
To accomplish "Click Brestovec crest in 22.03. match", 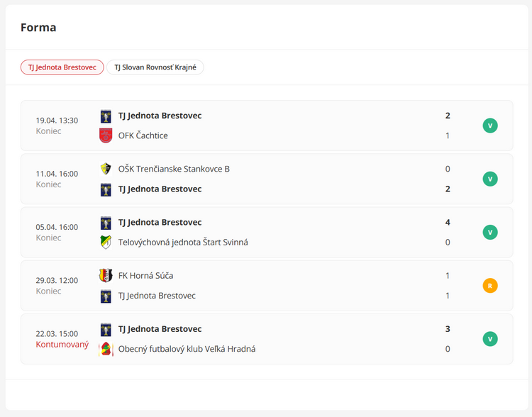I will (x=106, y=330).
